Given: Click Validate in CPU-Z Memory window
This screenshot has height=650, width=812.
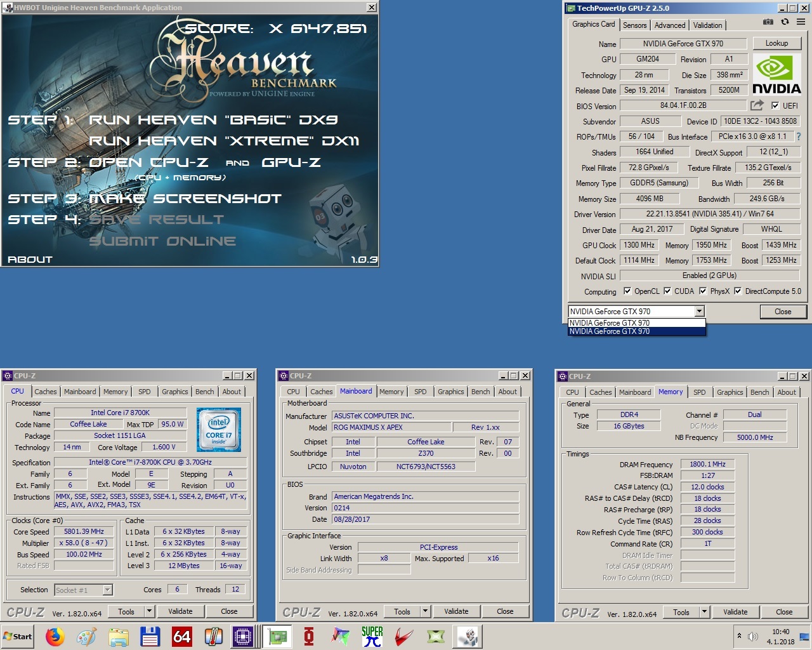Looking at the screenshot, I should click(x=735, y=612).
